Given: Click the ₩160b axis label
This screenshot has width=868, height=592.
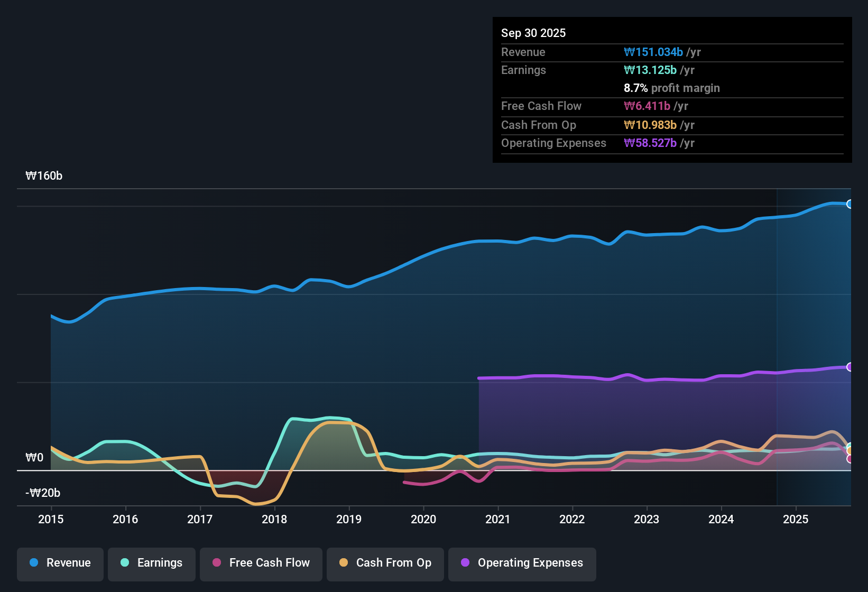Looking at the screenshot, I should (44, 175).
